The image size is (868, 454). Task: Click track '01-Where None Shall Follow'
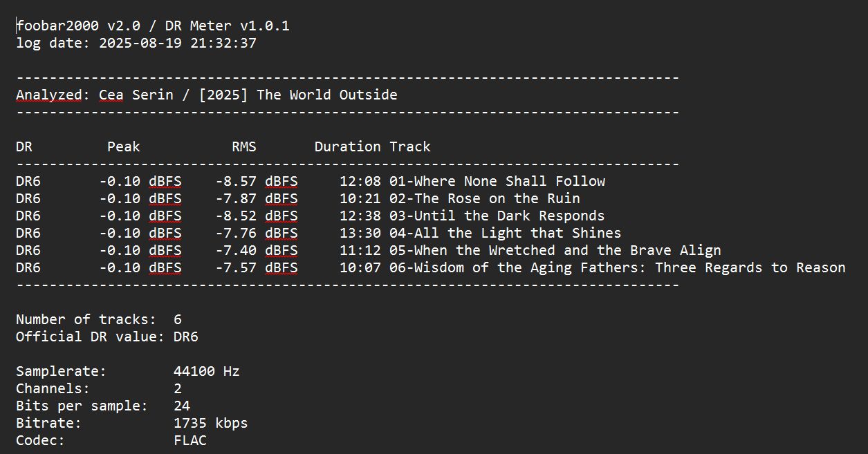(x=497, y=181)
